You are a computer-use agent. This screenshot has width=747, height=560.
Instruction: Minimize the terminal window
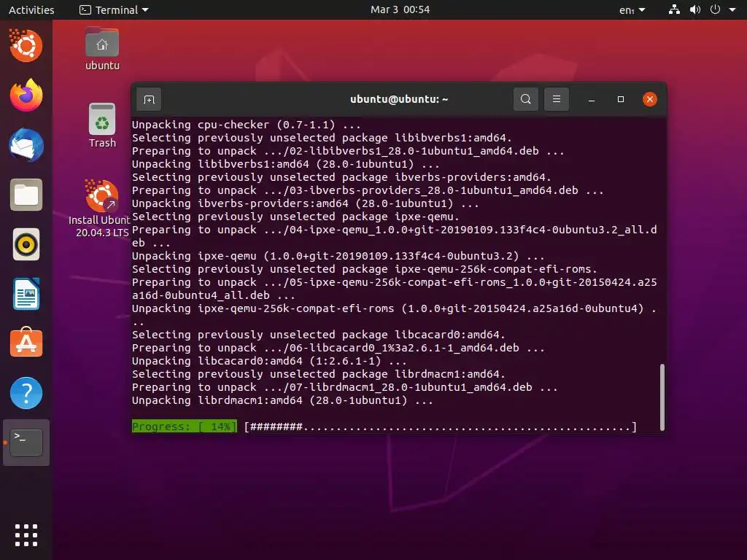pos(591,99)
